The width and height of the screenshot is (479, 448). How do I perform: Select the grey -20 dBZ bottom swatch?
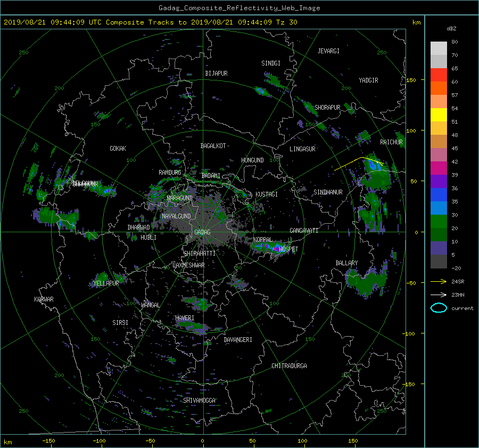(x=439, y=261)
